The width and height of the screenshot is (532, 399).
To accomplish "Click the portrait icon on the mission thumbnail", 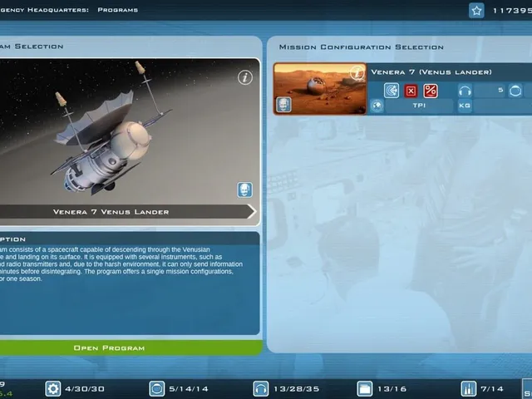I will [x=283, y=105].
